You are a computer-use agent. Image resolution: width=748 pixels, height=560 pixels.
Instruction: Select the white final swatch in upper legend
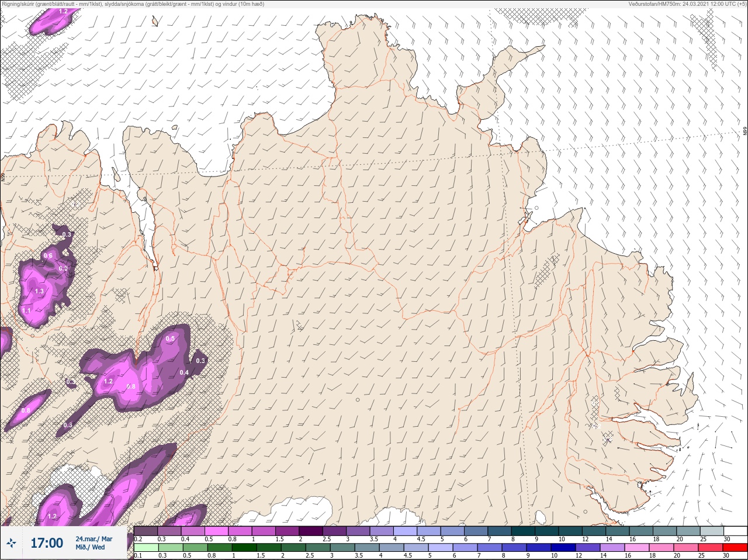[735, 531]
